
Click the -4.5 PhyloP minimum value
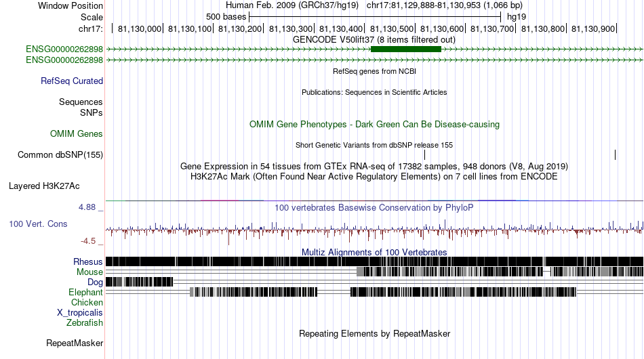(88, 241)
